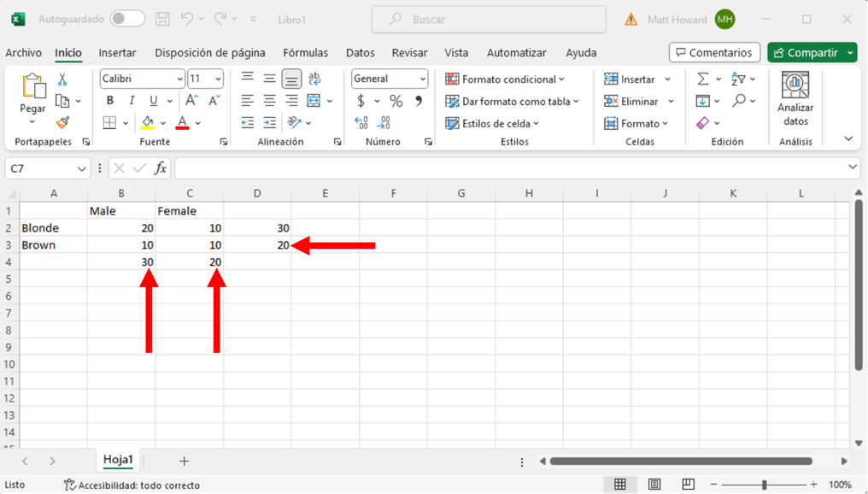Switch to the Hoja1 sheet tab
The image size is (868, 494).
pyautogui.click(x=118, y=460)
